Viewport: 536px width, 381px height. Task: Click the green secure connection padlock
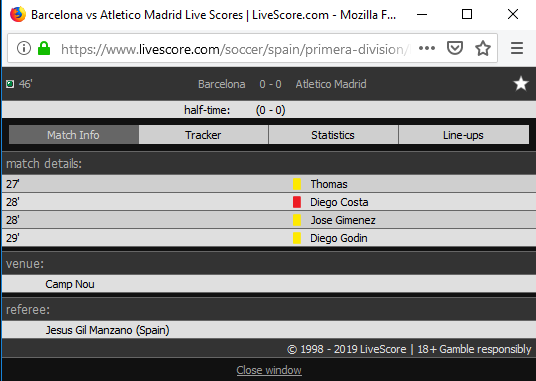point(44,48)
